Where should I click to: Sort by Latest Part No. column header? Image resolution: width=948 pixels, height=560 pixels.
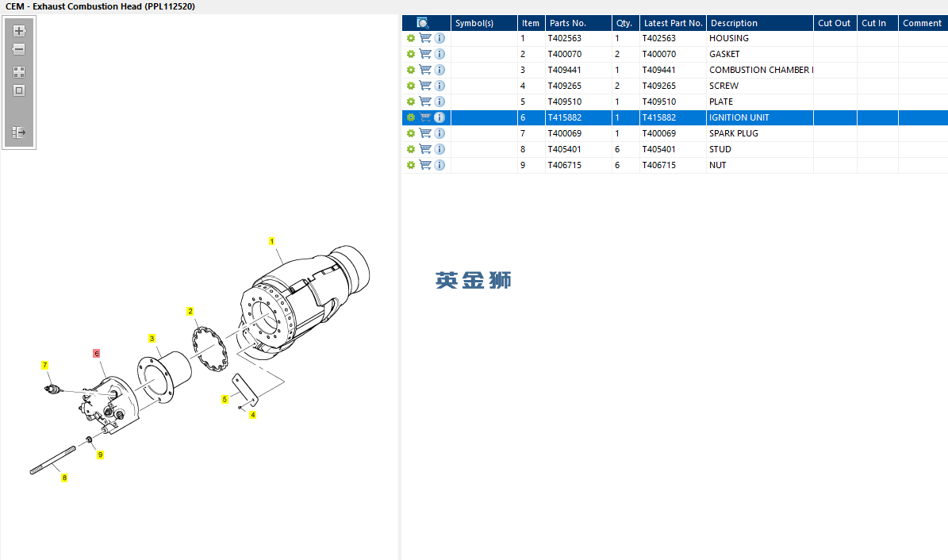[673, 23]
